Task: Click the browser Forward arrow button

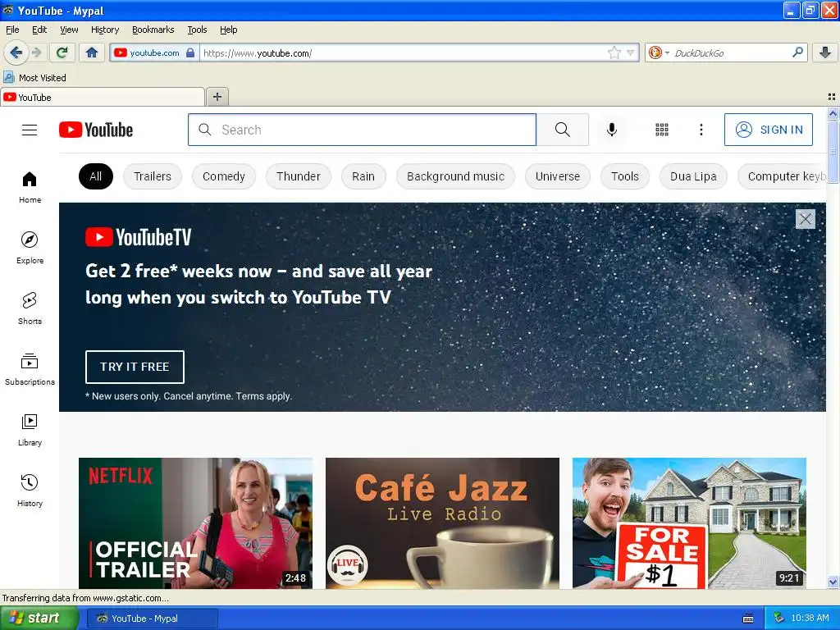Action: (x=36, y=52)
